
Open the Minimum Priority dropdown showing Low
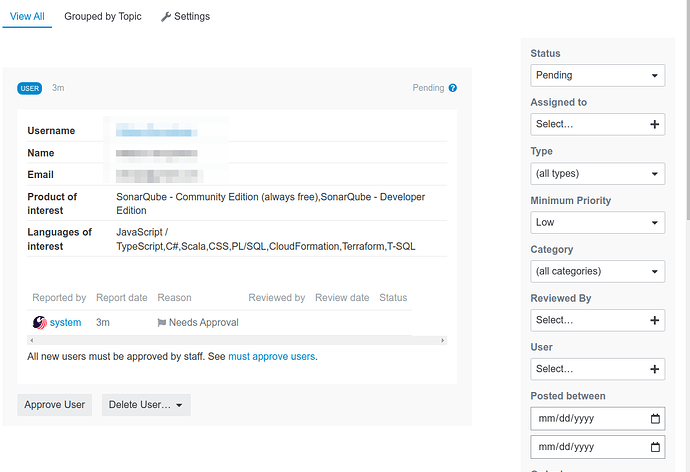click(x=598, y=223)
